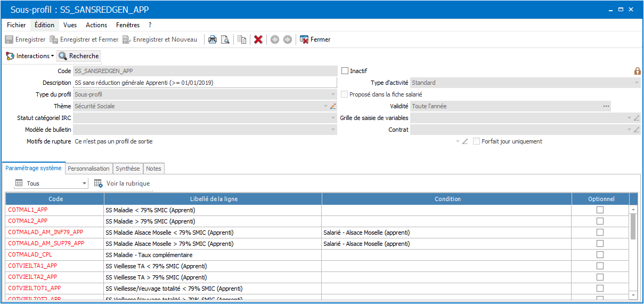Screen dimensions: 644x304
Task: Open the Grille de saisie de variables dropdown arrow
Action: point(629,118)
